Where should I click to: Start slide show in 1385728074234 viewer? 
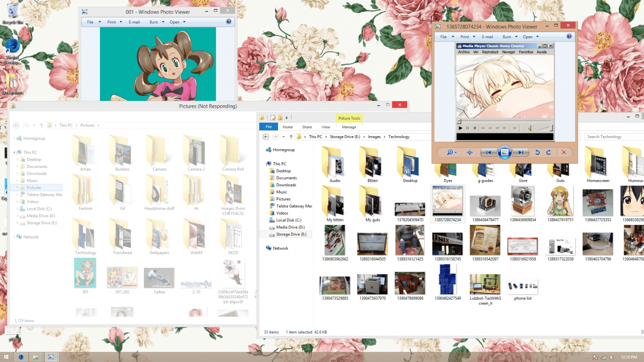point(504,152)
